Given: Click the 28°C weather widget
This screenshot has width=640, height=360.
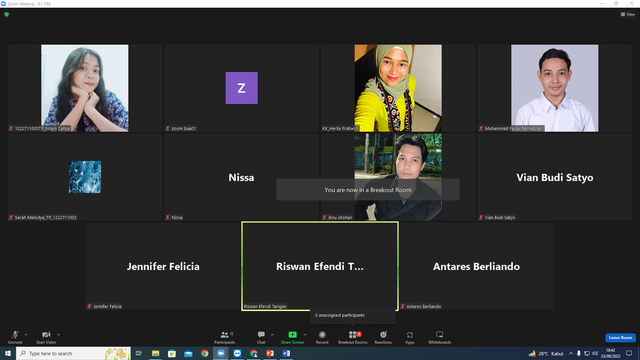Looking at the screenshot, I should [x=546, y=353].
